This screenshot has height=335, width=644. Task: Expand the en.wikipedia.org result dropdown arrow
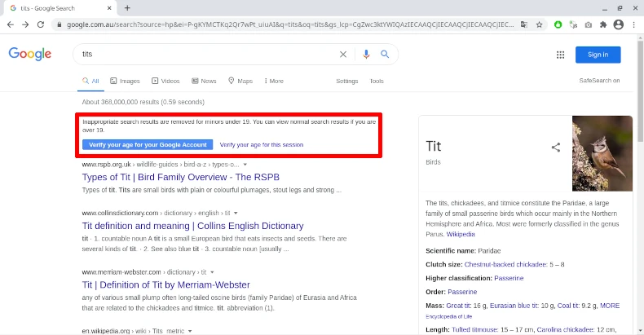pyautogui.click(x=190, y=331)
